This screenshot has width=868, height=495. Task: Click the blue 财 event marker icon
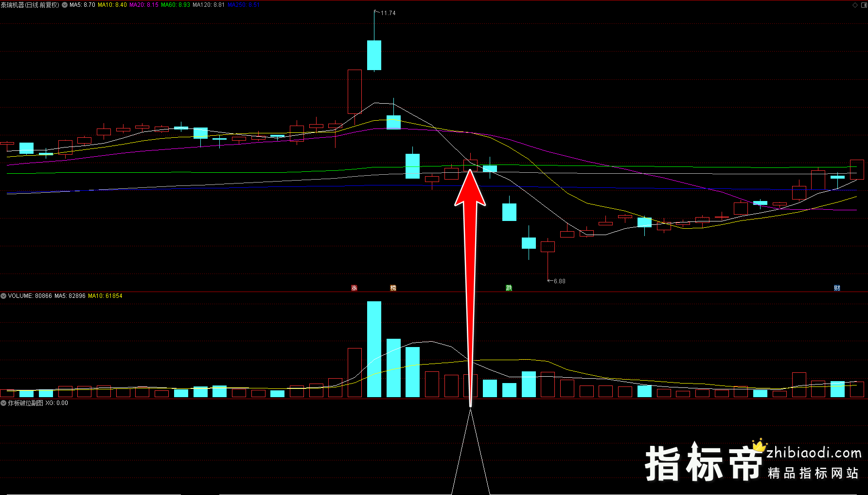(x=837, y=288)
